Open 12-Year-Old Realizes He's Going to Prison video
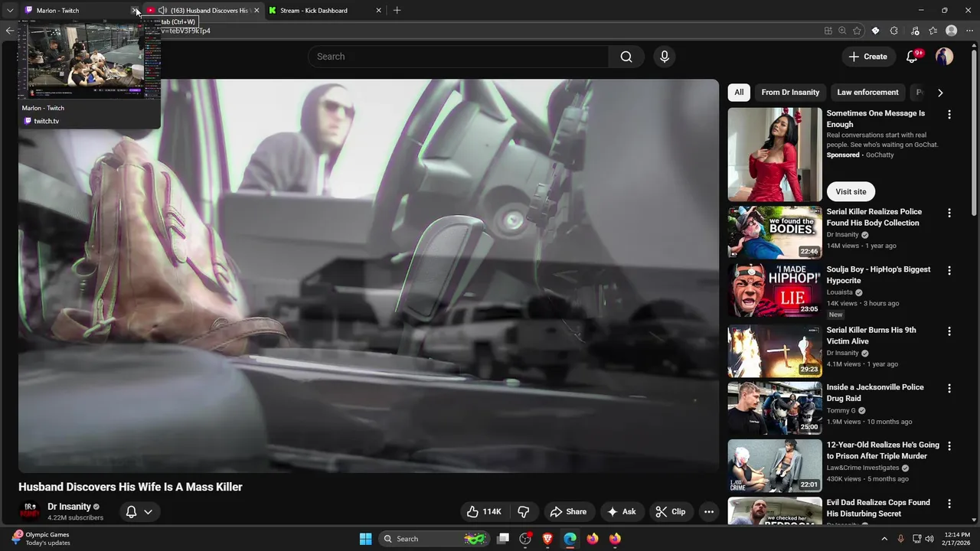The image size is (980, 551). pos(883,450)
